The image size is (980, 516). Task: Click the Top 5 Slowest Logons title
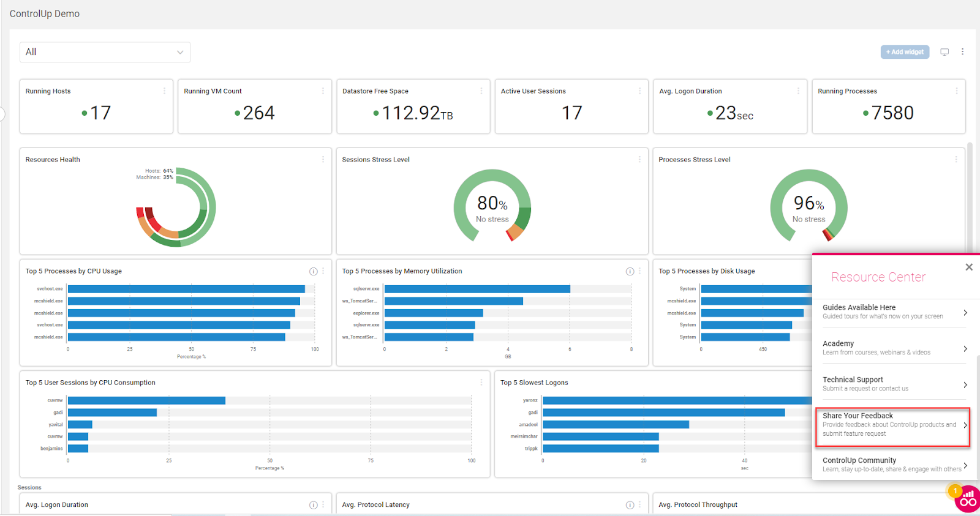tap(534, 383)
